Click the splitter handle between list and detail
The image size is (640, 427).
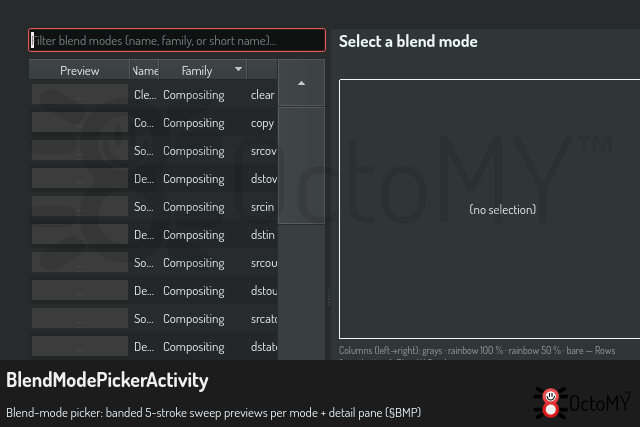[x=329, y=297]
